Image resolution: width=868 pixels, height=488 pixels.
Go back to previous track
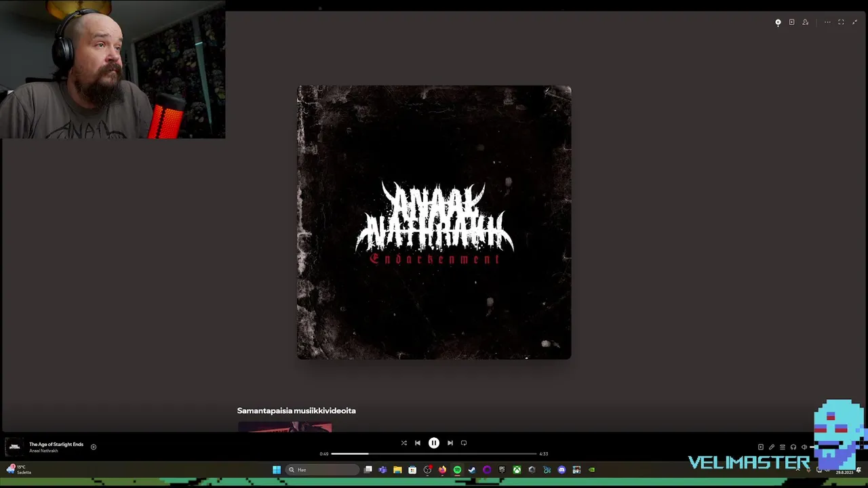coord(418,443)
